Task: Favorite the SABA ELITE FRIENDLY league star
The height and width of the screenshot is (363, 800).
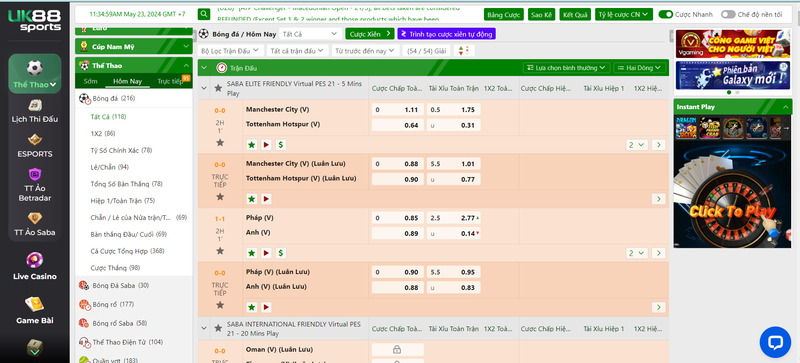Action: (x=218, y=88)
